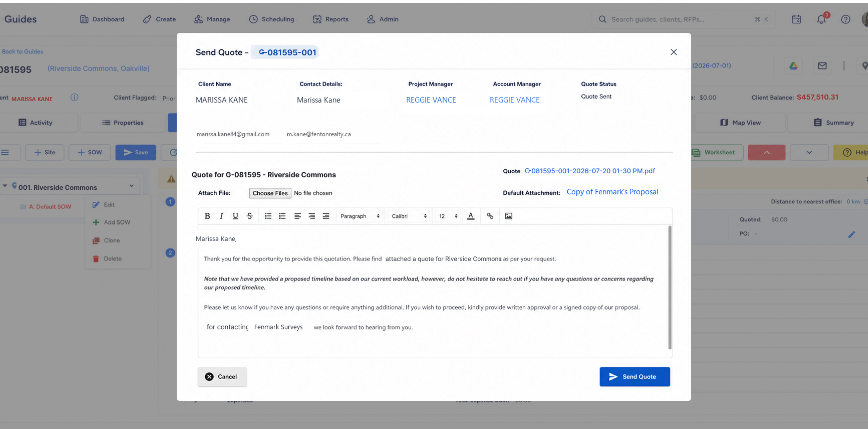Click the Save button
868x429 pixels.
point(136,152)
